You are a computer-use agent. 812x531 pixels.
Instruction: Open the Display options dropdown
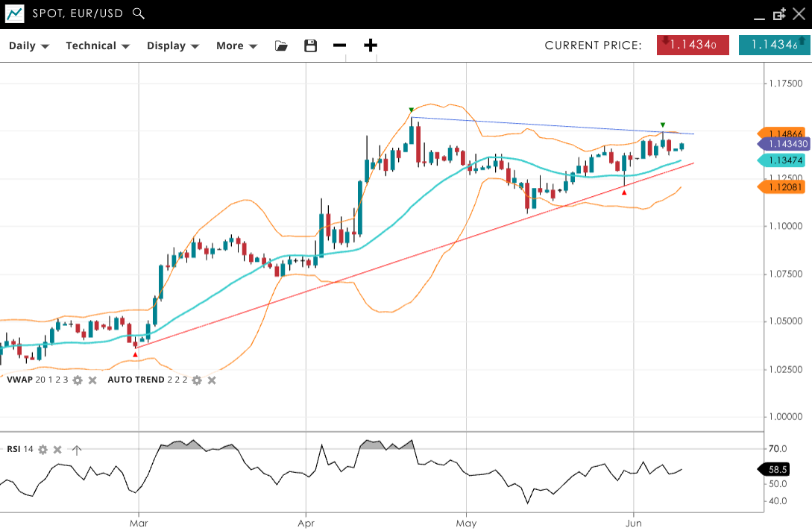coord(173,45)
